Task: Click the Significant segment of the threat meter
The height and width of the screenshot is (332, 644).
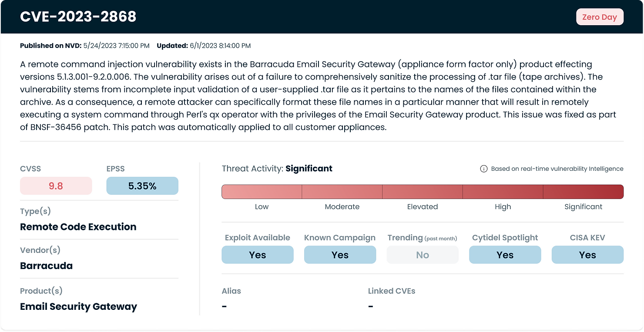Action: click(583, 192)
